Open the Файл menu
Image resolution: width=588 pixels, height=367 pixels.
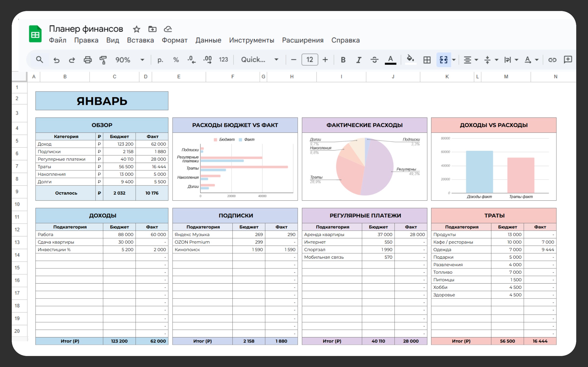click(58, 40)
